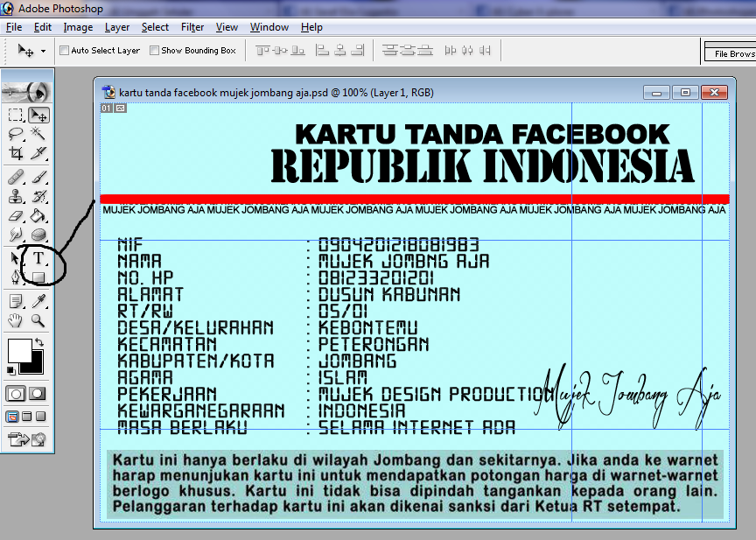Select the Smudge finger tool
This screenshot has height=540, width=756.
point(16,235)
